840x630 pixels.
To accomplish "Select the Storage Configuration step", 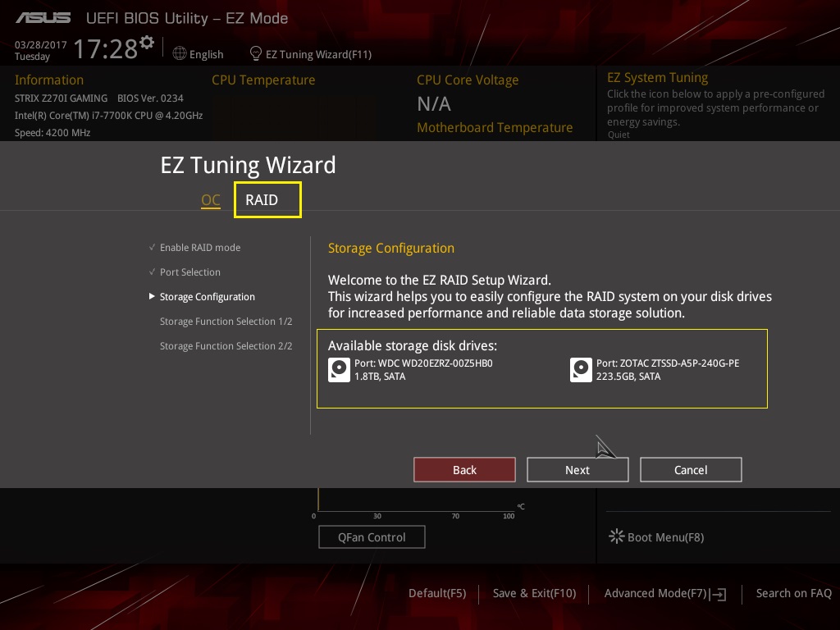I will click(x=207, y=297).
